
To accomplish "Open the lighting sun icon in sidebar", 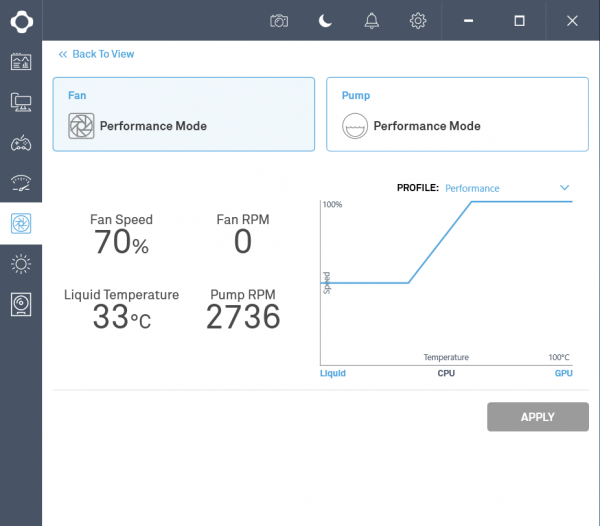I will pos(21,264).
